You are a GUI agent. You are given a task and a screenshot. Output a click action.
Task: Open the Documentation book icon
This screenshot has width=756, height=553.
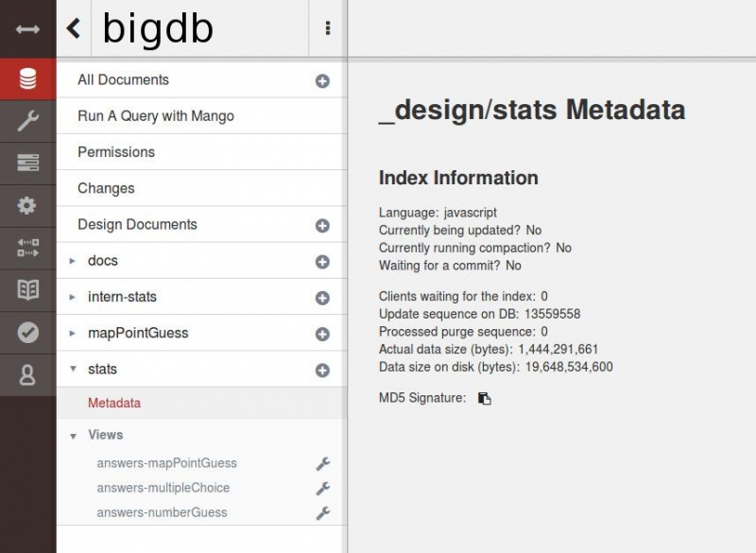27,290
